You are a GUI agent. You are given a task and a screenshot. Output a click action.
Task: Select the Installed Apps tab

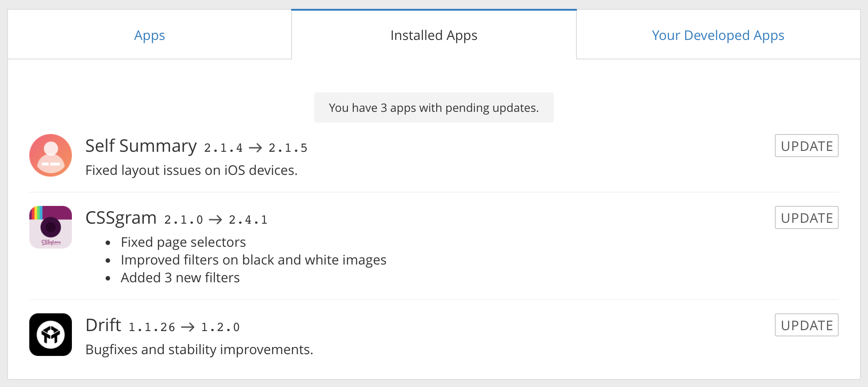tap(434, 35)
